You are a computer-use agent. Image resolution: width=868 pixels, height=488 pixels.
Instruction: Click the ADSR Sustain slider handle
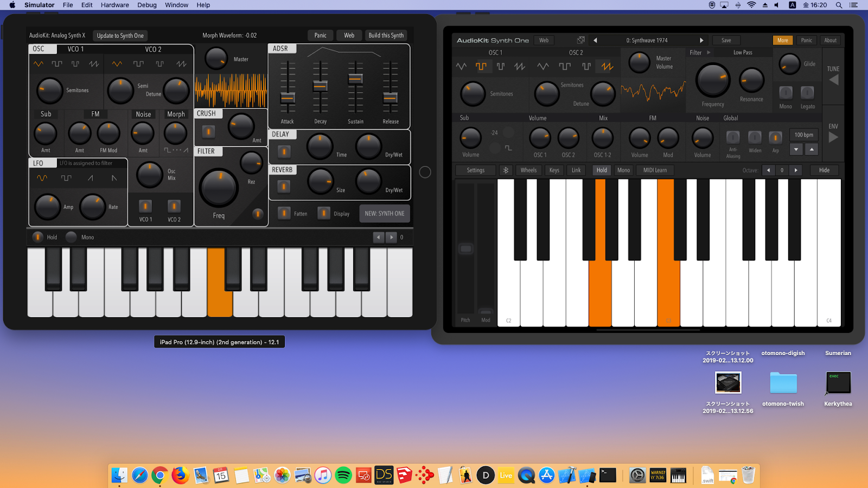click(355, 79)
